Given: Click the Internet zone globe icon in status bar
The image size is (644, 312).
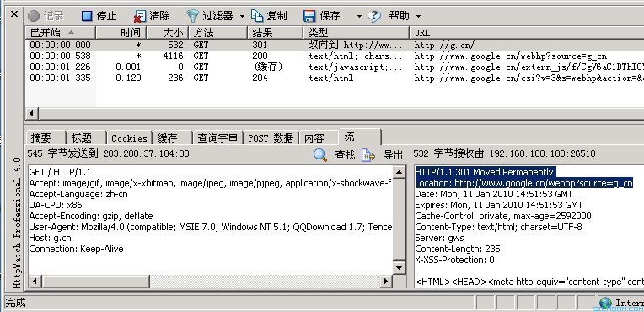Looking at the screenshot, I should coord(605,304).
